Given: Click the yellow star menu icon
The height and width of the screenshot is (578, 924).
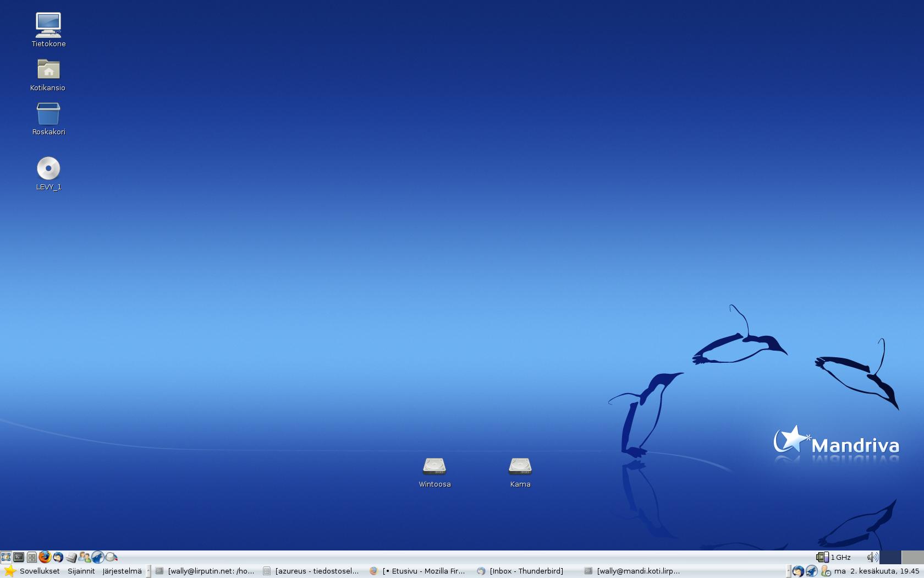Looking at the screenshot, I should [9, 571].
